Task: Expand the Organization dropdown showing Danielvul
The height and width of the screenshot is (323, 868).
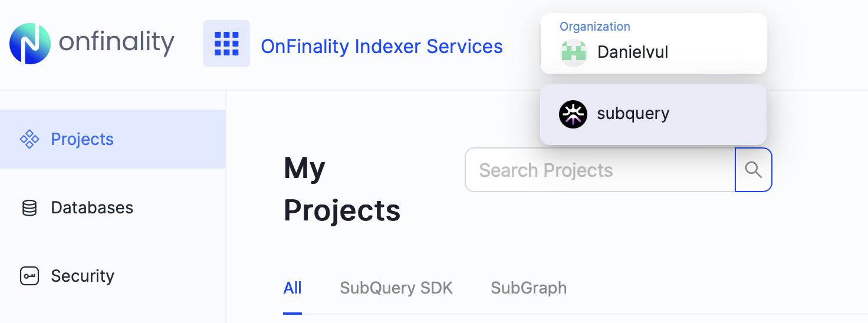Action: (x=653, y=44)
